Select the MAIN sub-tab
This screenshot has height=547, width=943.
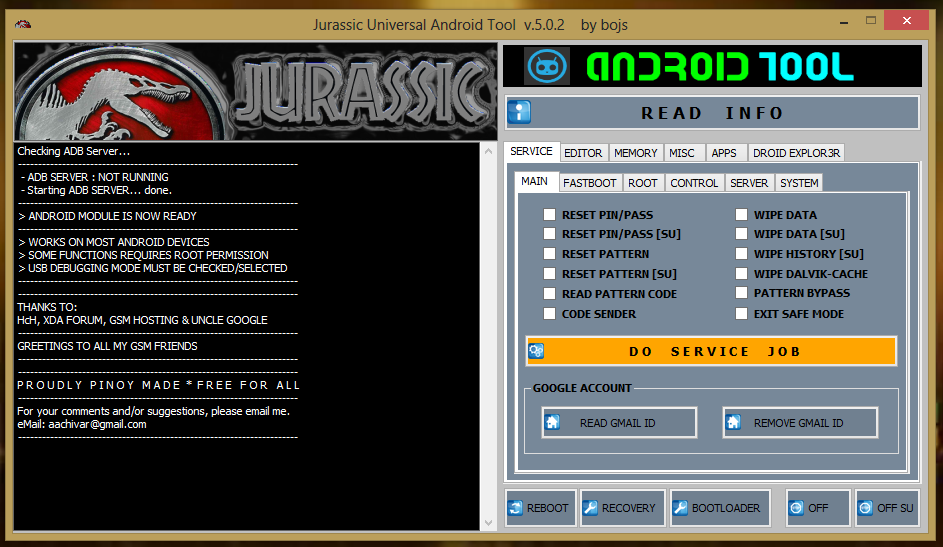coord(535,181)
